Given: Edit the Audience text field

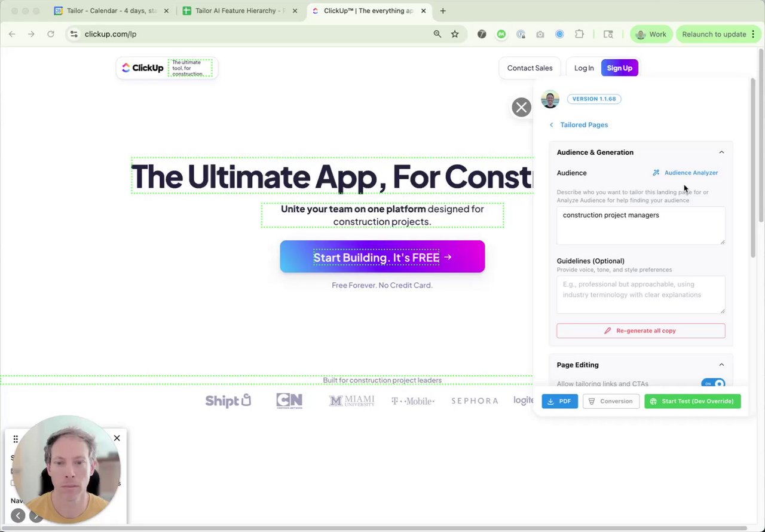Looking at the screenshot, I should click(641, 225).
